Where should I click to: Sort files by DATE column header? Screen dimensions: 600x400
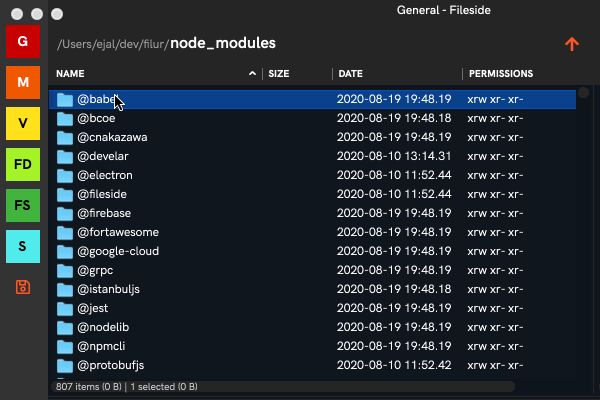point(351,73)
